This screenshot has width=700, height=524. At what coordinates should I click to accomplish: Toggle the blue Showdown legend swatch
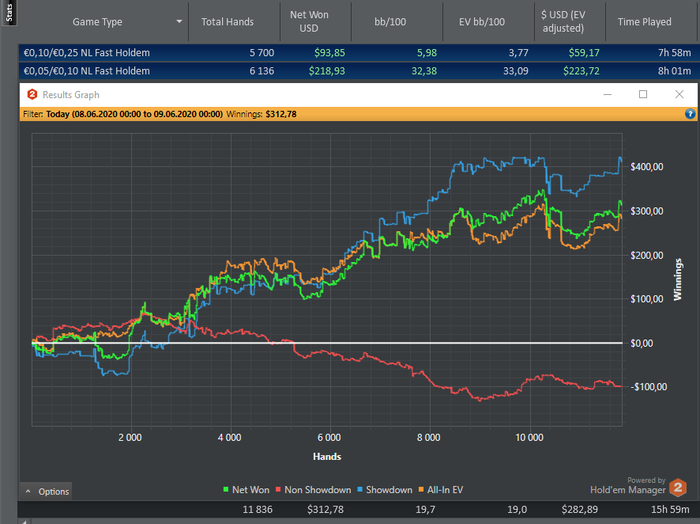(360, 490)
